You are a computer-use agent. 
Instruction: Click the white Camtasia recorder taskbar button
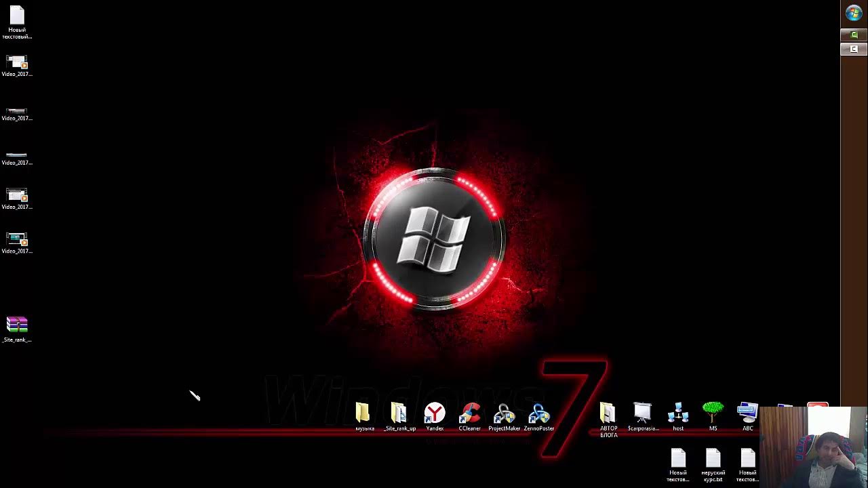(854, 49)
